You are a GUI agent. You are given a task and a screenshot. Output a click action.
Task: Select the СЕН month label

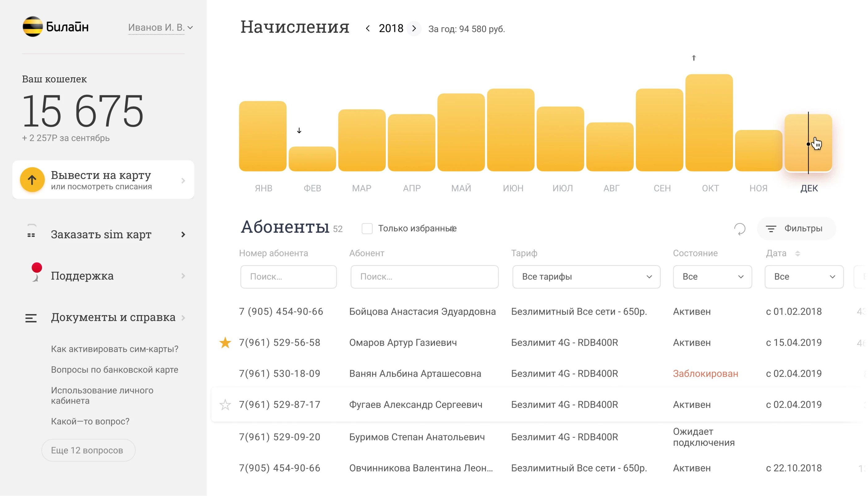(662, 188)
